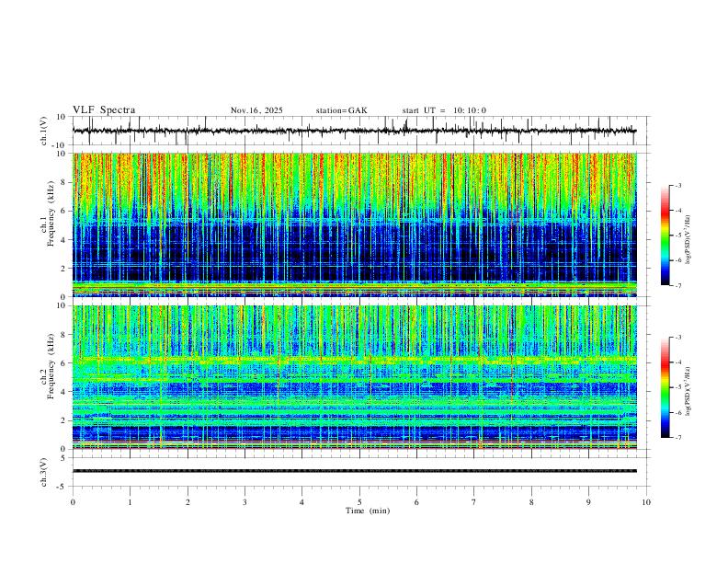Click ch.1 colorbar label 'log(PSD)(V²/Hz)'

point(688,240)
